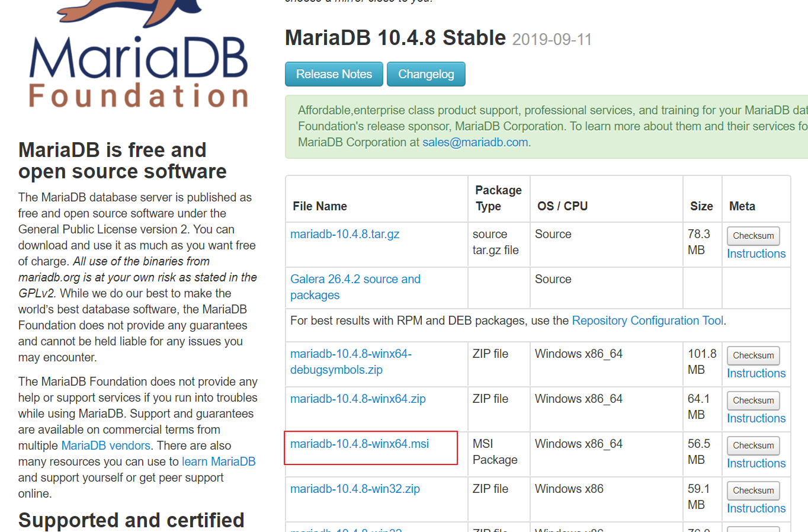
Task: Show Checksum for winx64.zip row
Action: tap(754, 400)
